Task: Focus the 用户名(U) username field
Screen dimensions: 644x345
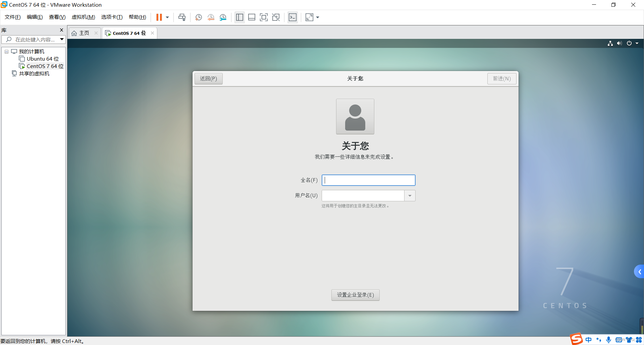Action: click(x=363, y=196)
